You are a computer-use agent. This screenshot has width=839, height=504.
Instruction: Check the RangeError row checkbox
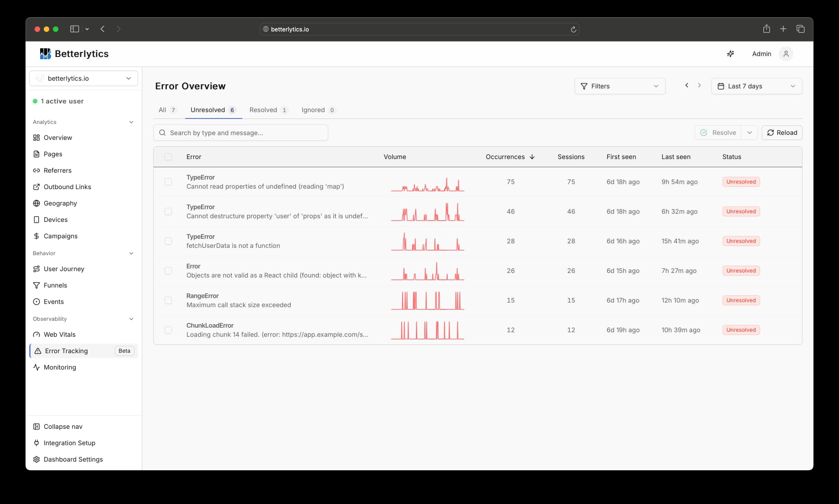[x=168, y=300]
